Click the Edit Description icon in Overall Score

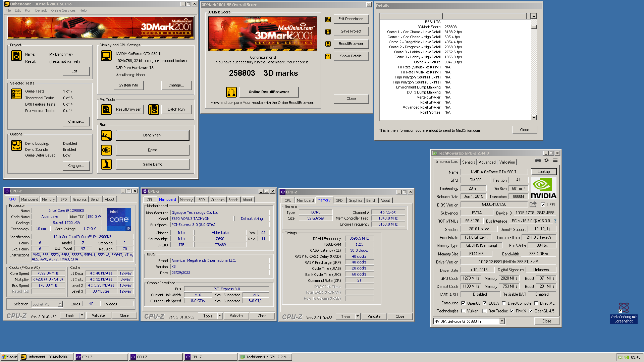tap(328, 19)
